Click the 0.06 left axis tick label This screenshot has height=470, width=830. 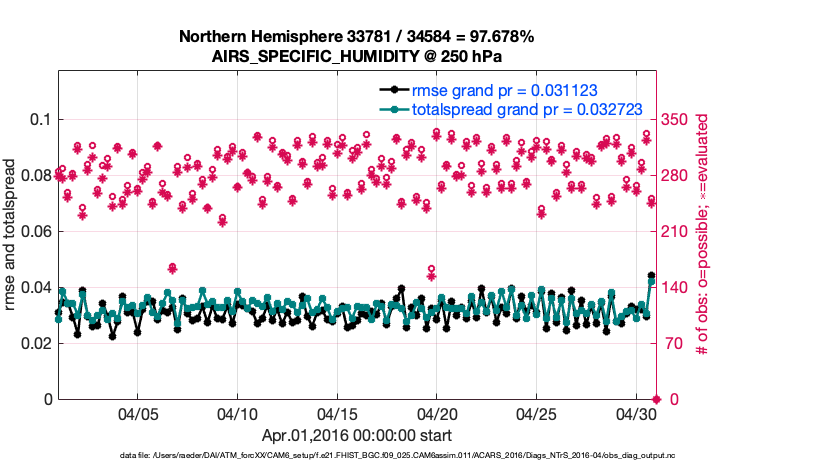(34, 231)
